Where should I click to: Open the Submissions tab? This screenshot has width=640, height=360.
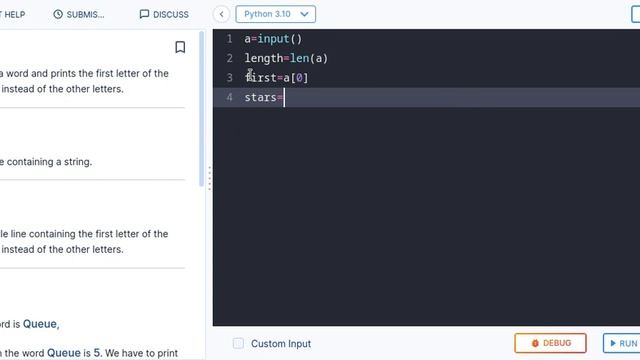79,14
